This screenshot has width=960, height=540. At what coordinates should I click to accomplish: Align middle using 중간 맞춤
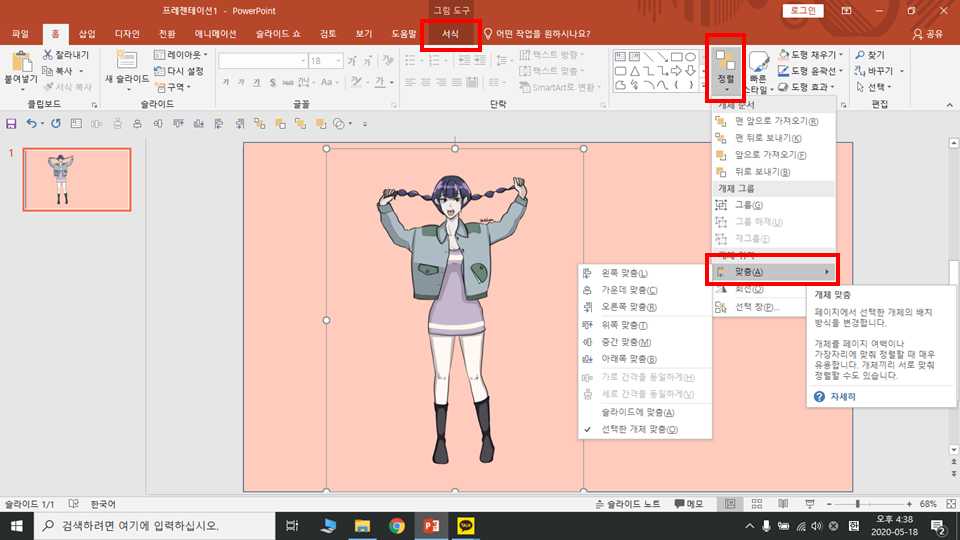click(645, 342)
